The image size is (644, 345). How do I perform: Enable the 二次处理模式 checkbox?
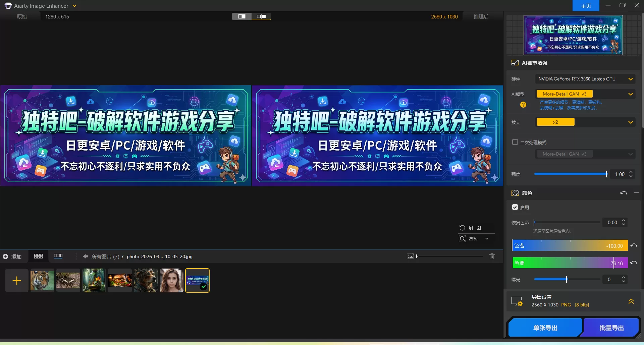[x=515, y=142]
